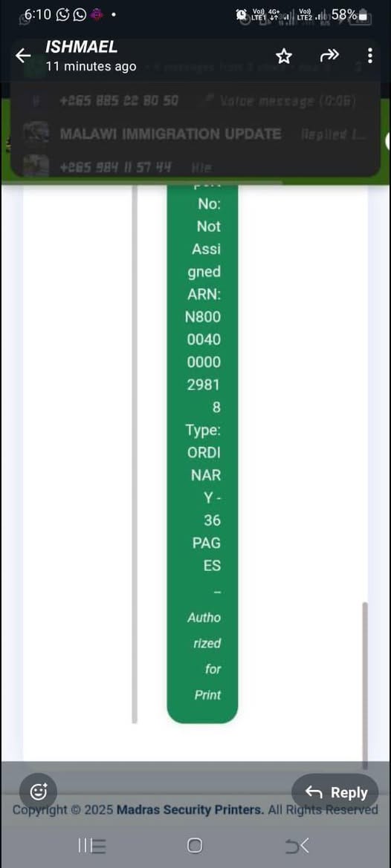Click the vertical scrollbar on the right side
The height and width of the screenshot is (868, 391).
365,685
